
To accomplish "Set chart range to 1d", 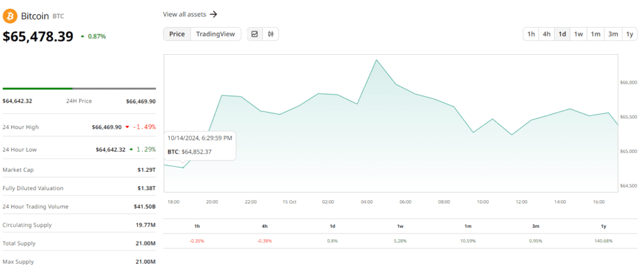I will [562, 34].
